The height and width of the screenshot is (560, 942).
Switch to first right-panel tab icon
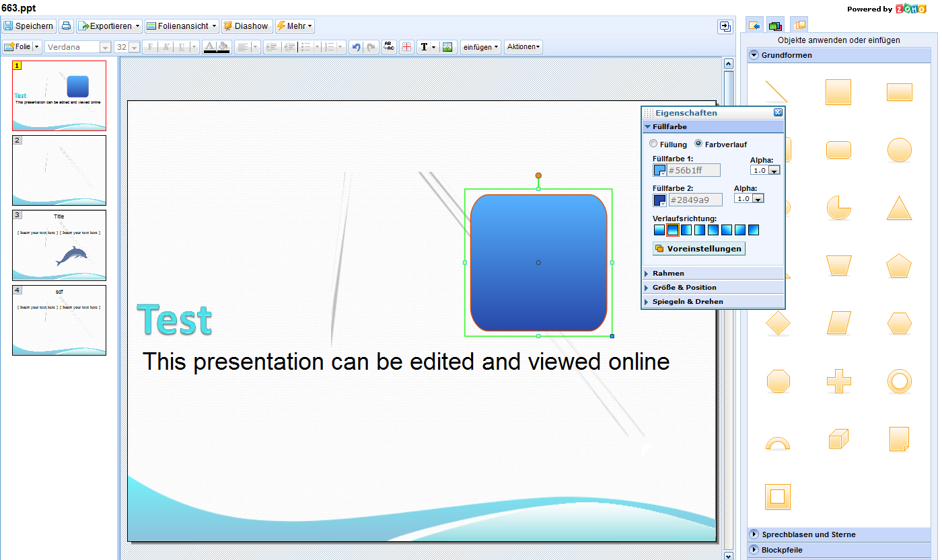click(x=755, y=26)
